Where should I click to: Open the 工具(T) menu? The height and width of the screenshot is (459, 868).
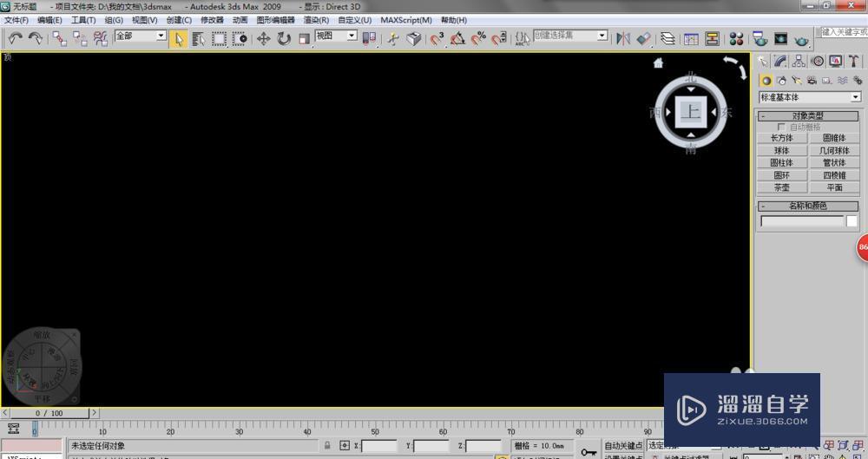83,20
